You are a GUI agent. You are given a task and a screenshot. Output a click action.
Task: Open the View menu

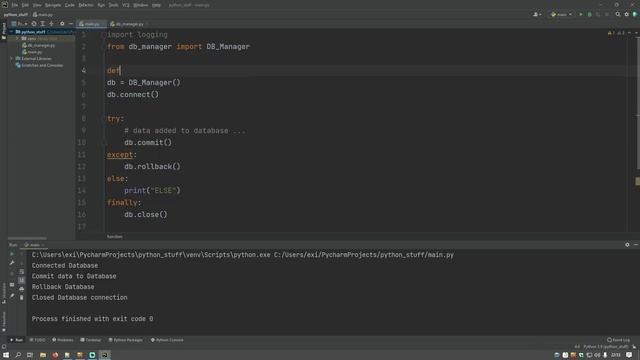pyautogui.click(x=37, y=5)
